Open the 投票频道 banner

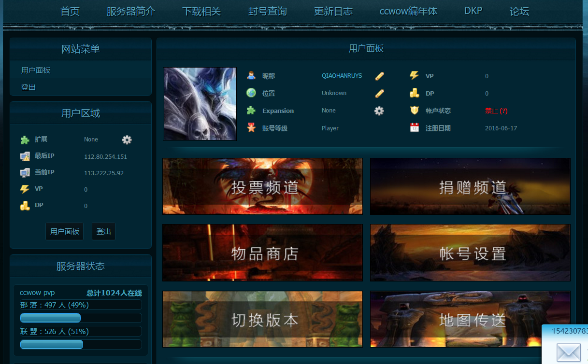pos(262,186)
